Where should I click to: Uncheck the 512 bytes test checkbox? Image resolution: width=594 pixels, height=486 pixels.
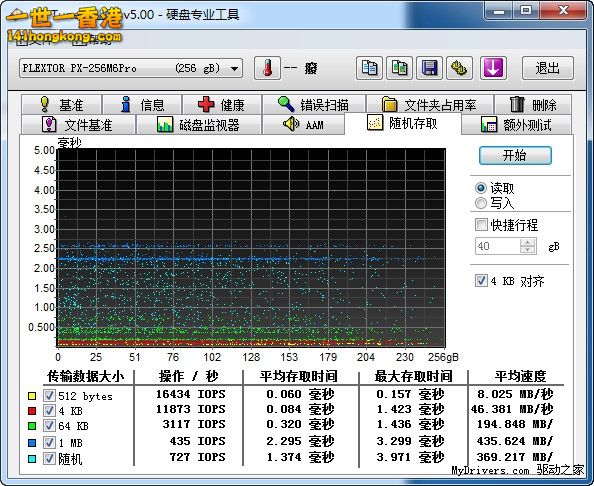coord(49,396)
